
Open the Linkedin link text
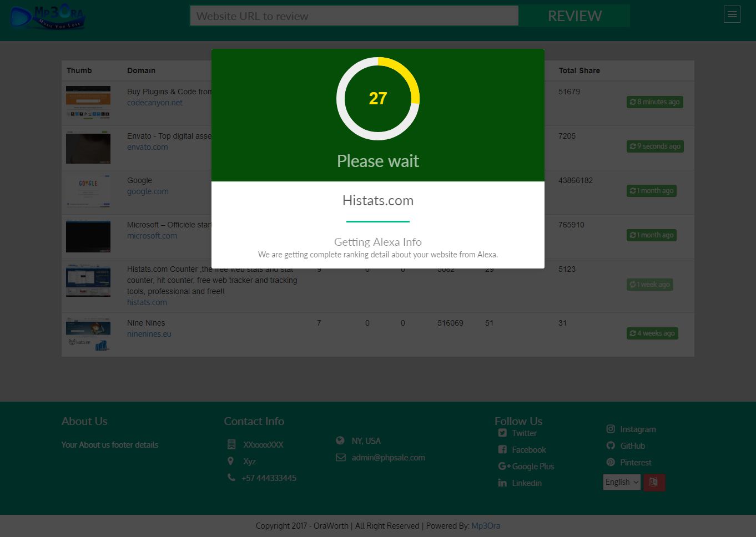coord(527,483)
